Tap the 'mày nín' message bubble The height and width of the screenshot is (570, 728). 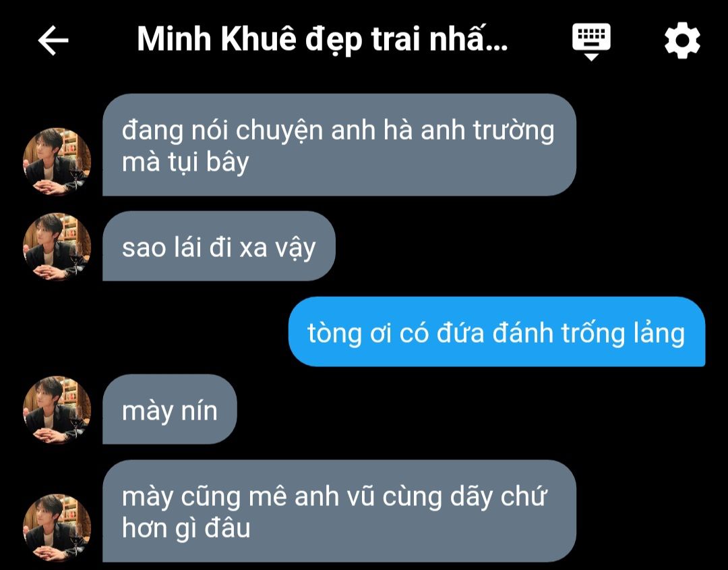(169, 409)
